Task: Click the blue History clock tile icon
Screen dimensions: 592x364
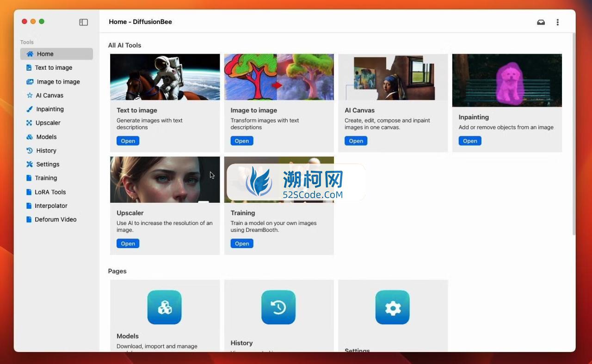Action: [278, 307]
